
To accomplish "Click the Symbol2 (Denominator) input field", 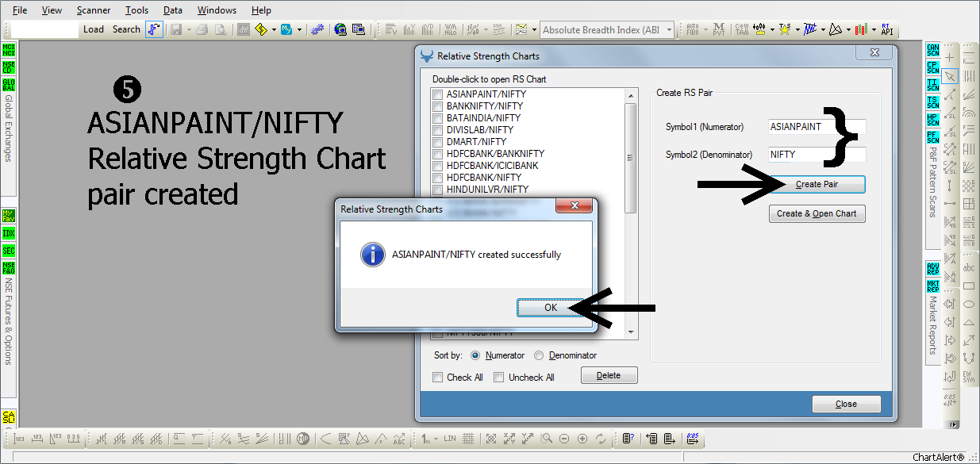I will pyautogui.click(x=817, y=155).
